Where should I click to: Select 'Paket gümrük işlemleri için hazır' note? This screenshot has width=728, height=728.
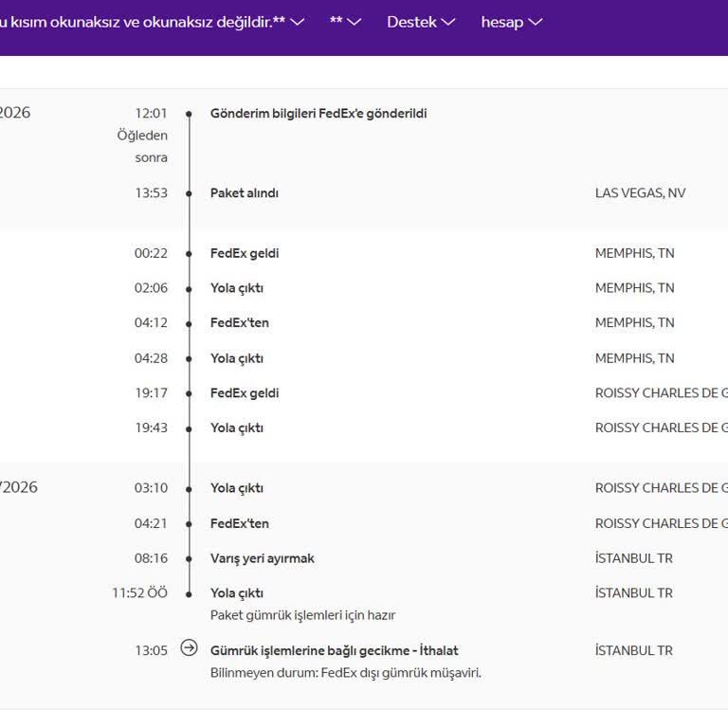point(302,615)
